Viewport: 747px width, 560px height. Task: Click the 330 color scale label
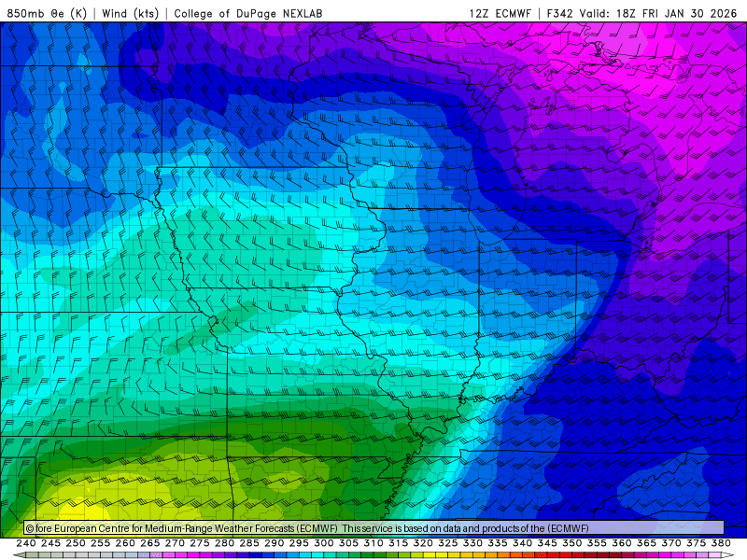pyautogui.click(x=472, y=543)
